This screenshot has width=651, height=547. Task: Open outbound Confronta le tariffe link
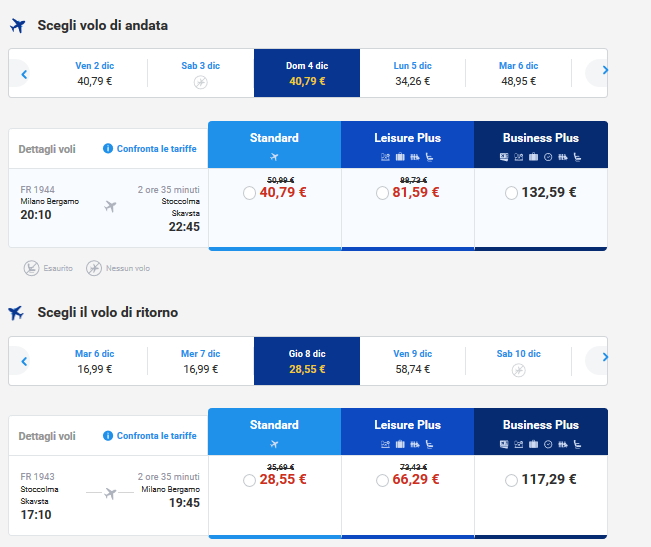(156, 149)
